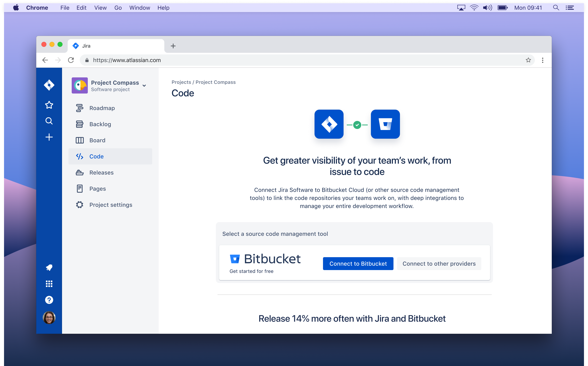Open starred items from the star icon
The image size is (588, 366).
point(49,105)
